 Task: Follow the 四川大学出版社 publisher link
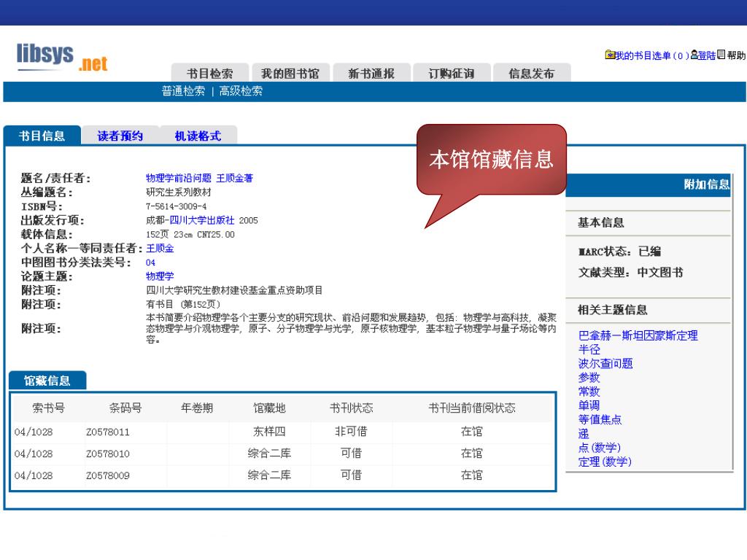[x=202, y=220]
